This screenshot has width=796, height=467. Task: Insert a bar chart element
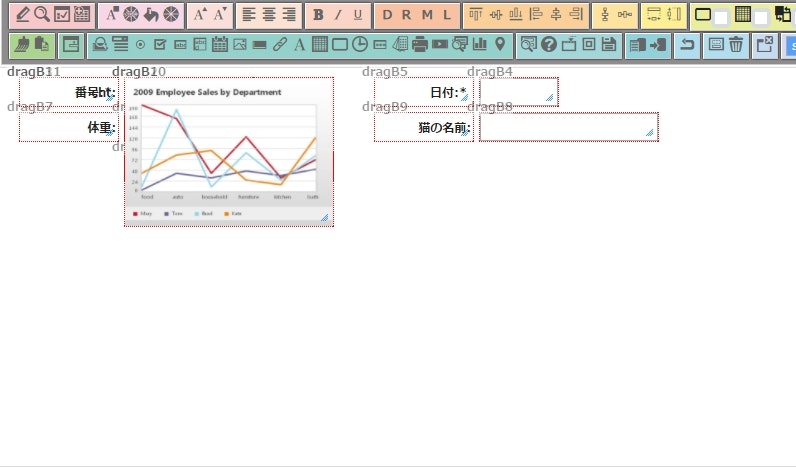pyautogui.click(x=480, y=45)
